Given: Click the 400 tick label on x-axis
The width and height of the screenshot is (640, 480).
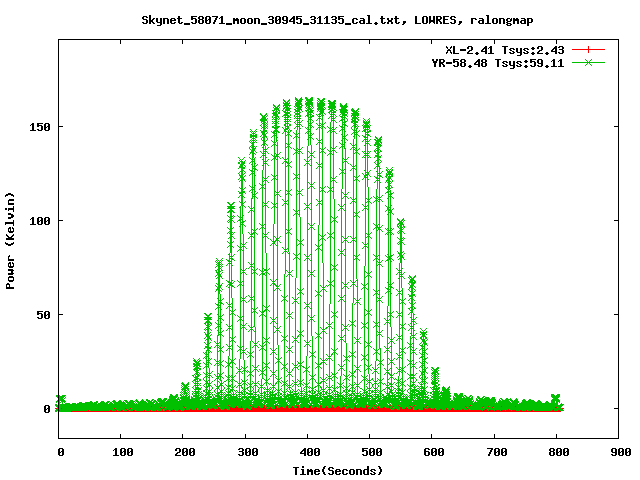Looking at the screenshot, I should tap(308, 453).
